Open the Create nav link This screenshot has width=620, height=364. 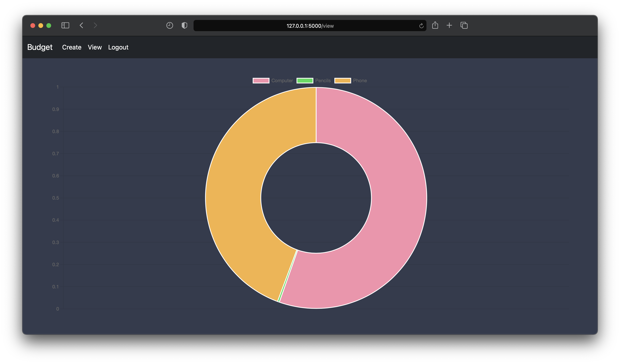[x=72, y=47]
